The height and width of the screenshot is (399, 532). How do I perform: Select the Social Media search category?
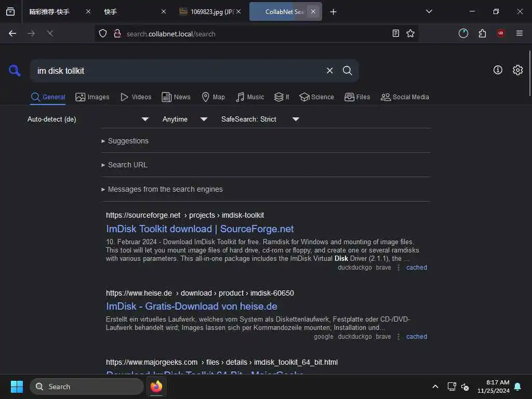[404, 97]
